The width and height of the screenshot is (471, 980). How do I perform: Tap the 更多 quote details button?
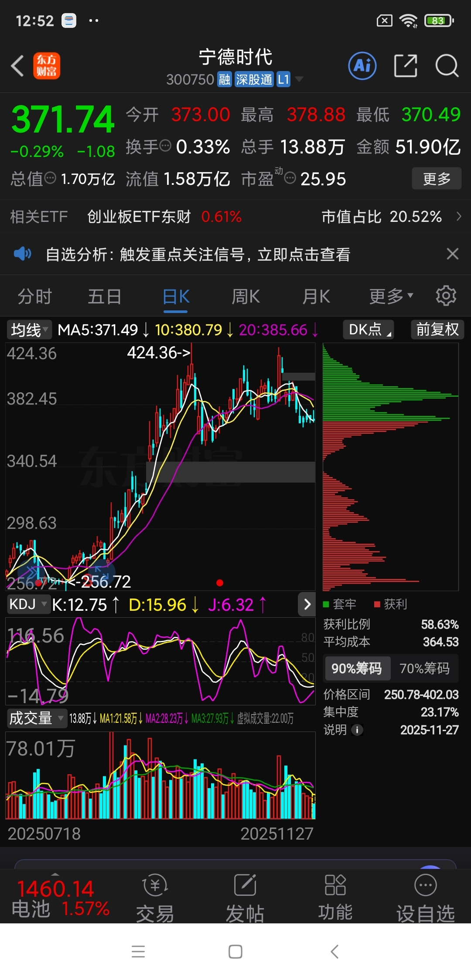[x=437, y=178]
